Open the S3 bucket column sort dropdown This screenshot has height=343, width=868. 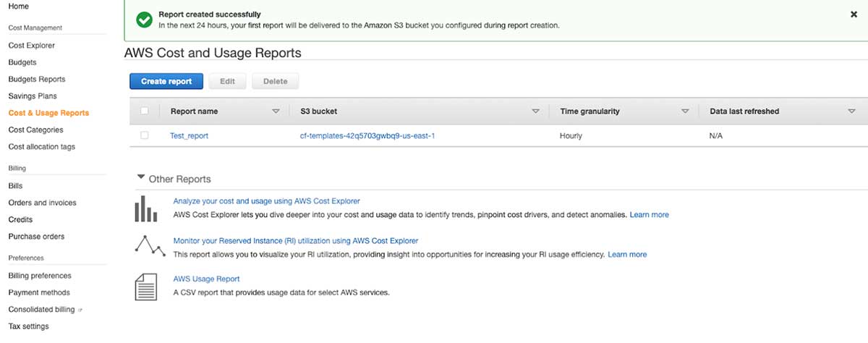[535, 111]
